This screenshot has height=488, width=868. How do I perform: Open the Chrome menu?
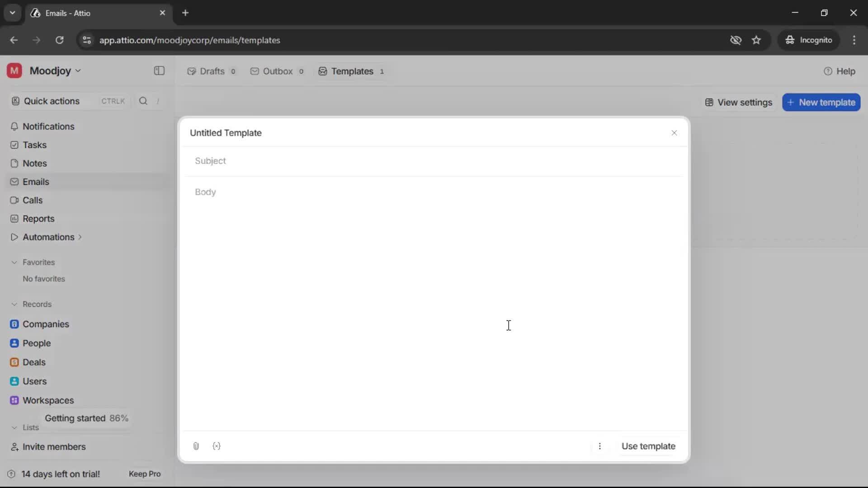[x=854, y=40]
